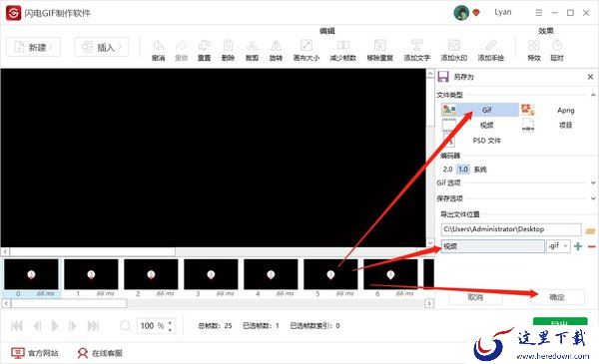Select 视频 (video) file type option
599x364 pixels.
(x=480, y=125)
